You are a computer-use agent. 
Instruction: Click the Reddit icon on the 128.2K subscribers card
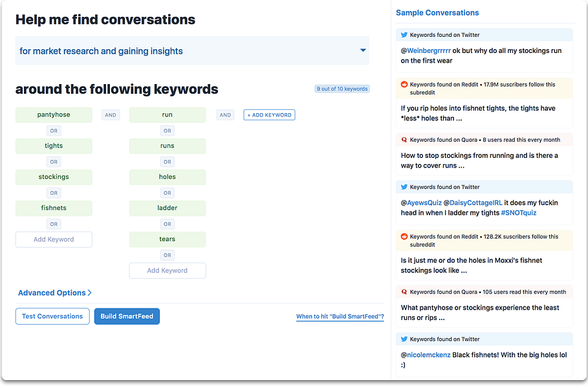coord(404,237)
